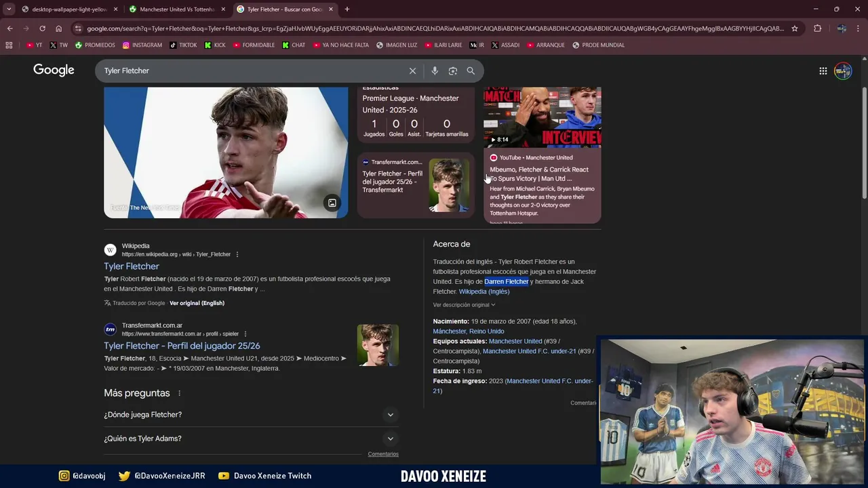Screen dimensions: 868x488
Task: Open Google Lens image search
Action: click(452, 70)
